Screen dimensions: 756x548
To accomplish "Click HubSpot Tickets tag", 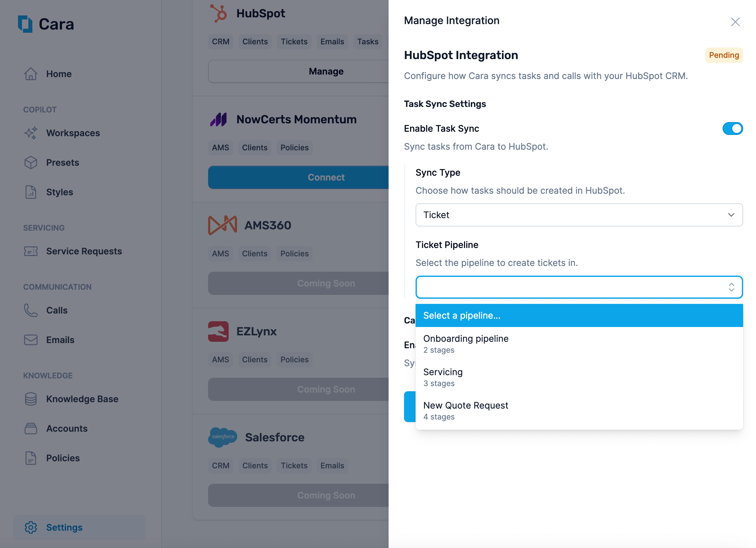I will click(x=294, y=42).
